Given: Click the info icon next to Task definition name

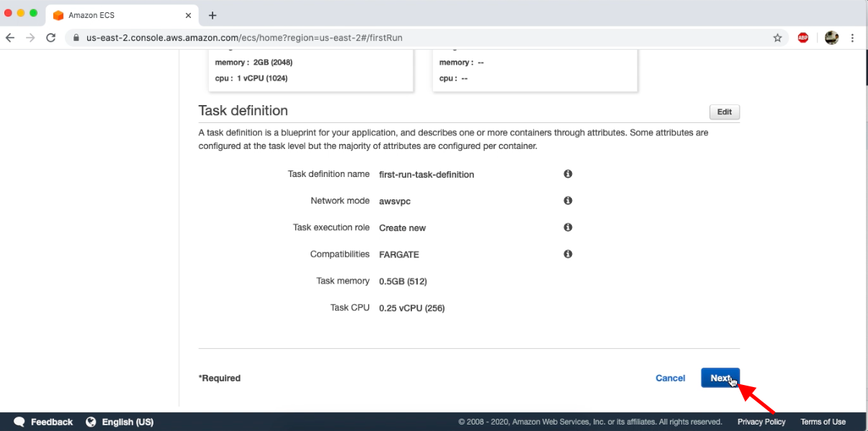Looking at the screenshot, I should pyautogui.click(x=568, y=173).
